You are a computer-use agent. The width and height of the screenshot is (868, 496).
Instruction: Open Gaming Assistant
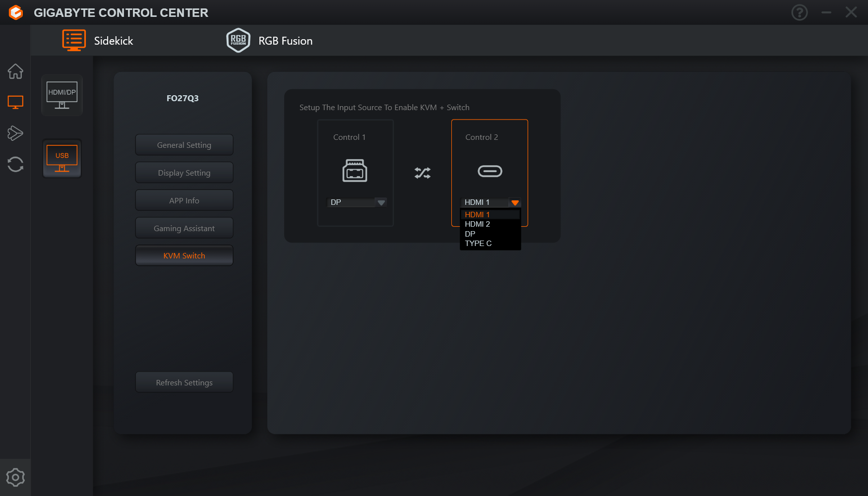184,228
